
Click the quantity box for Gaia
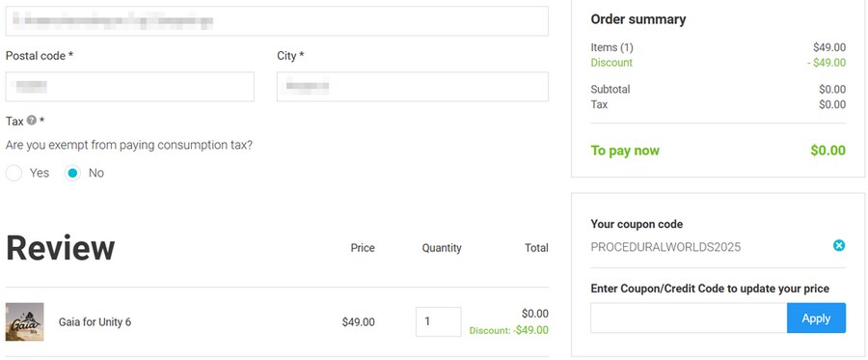[x=439, y=321]
